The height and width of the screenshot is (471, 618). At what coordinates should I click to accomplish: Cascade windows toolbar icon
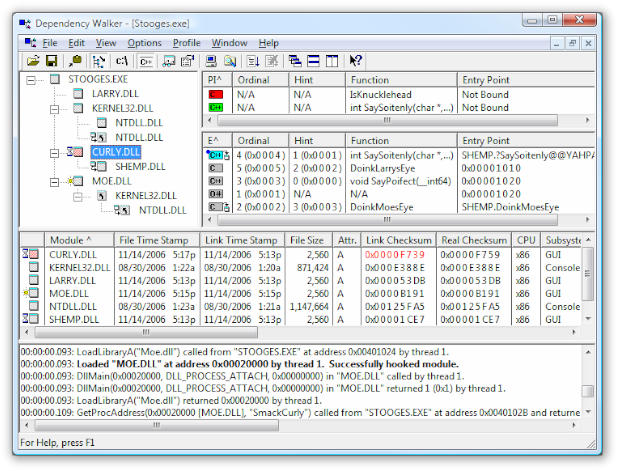click(x=295, y=61)
